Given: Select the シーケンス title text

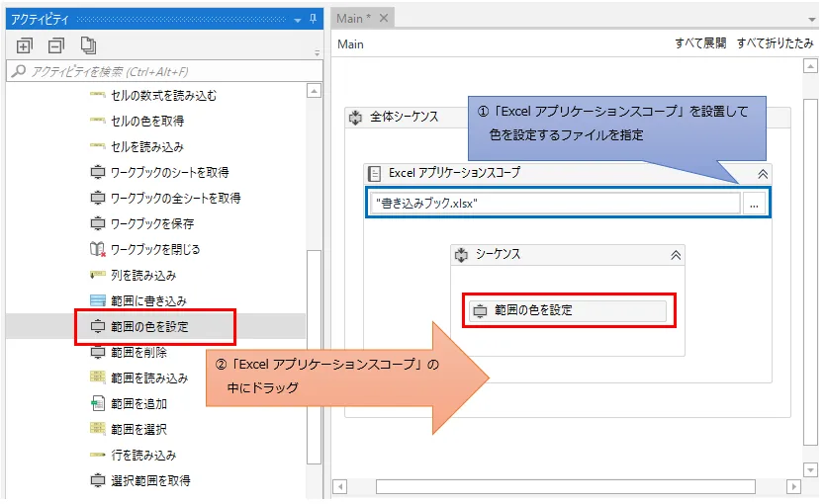Looking at the screenshot, I should coord(498,254).
